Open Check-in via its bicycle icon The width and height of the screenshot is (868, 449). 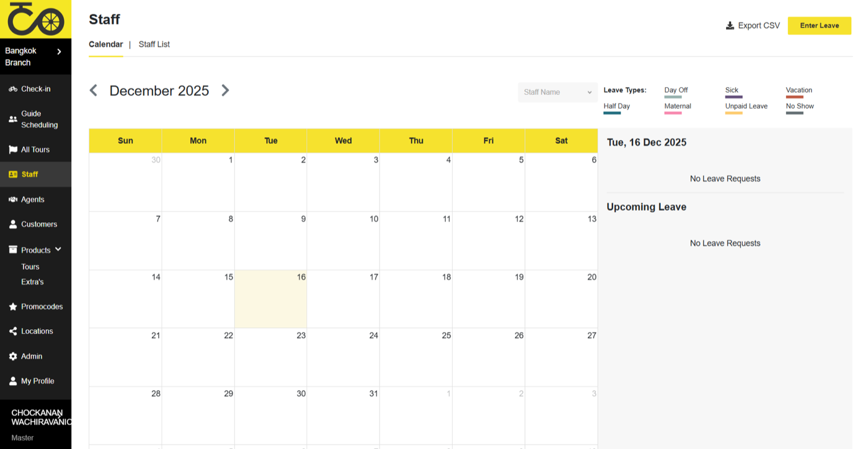point(13,89)
